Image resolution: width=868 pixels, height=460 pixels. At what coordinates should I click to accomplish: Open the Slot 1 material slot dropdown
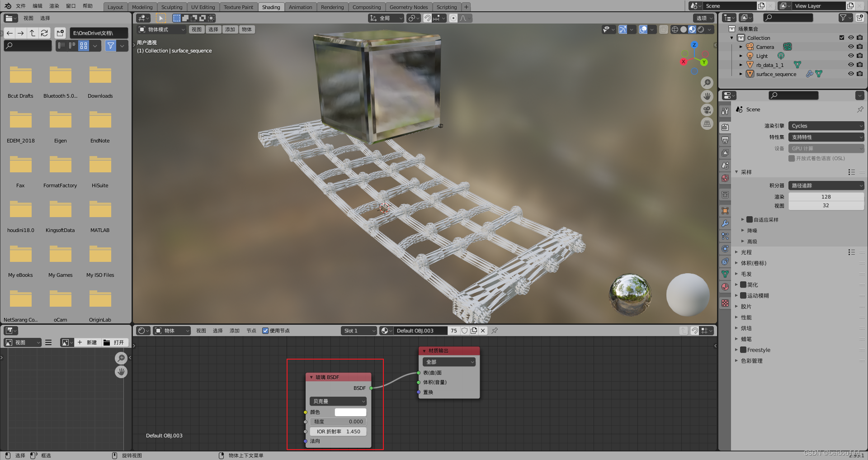coord(359,331)
